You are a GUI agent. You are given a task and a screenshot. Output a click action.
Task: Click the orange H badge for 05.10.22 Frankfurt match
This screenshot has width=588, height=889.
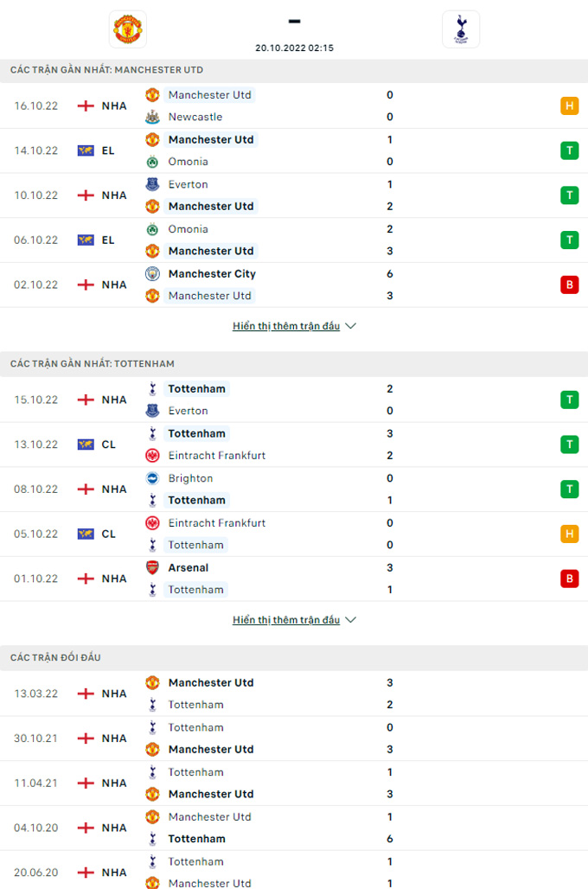pyautogui.click(x=569, y=534)
